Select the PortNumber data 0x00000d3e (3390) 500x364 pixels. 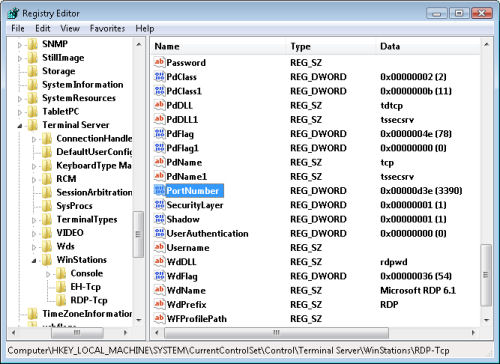421,191
